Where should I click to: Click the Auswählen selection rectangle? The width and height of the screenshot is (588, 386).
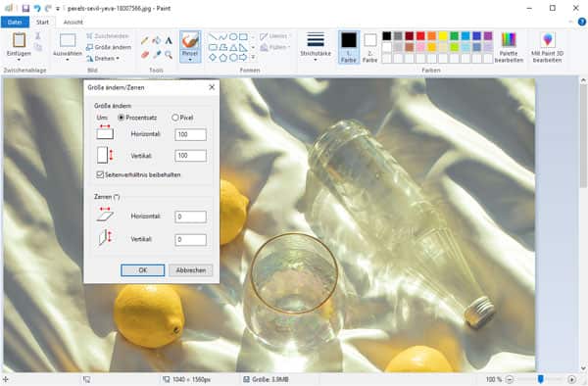[x=68, y=40]
